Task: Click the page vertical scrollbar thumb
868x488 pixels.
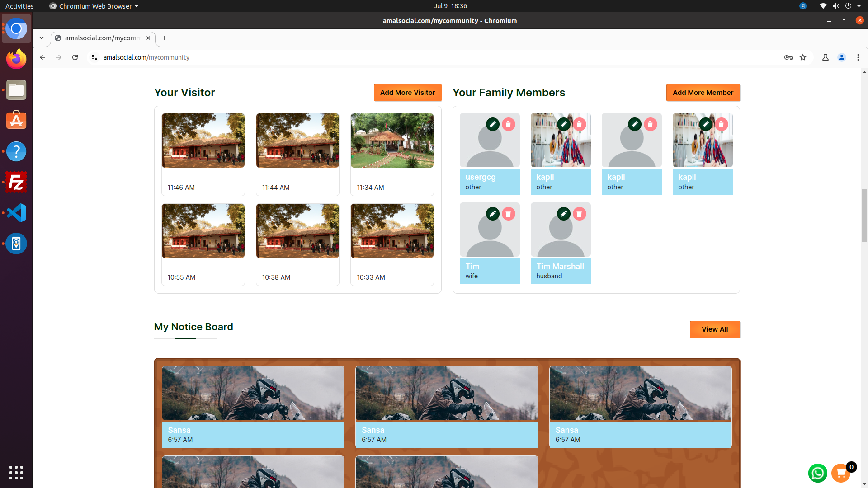Action: coord(864,216)
